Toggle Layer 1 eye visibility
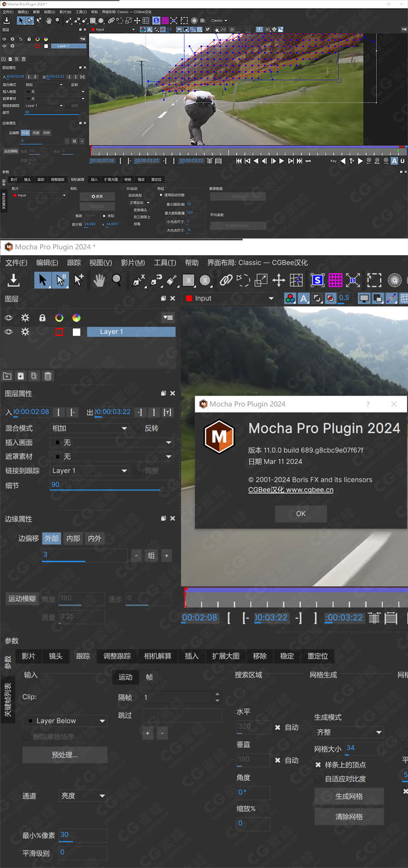 9,331
